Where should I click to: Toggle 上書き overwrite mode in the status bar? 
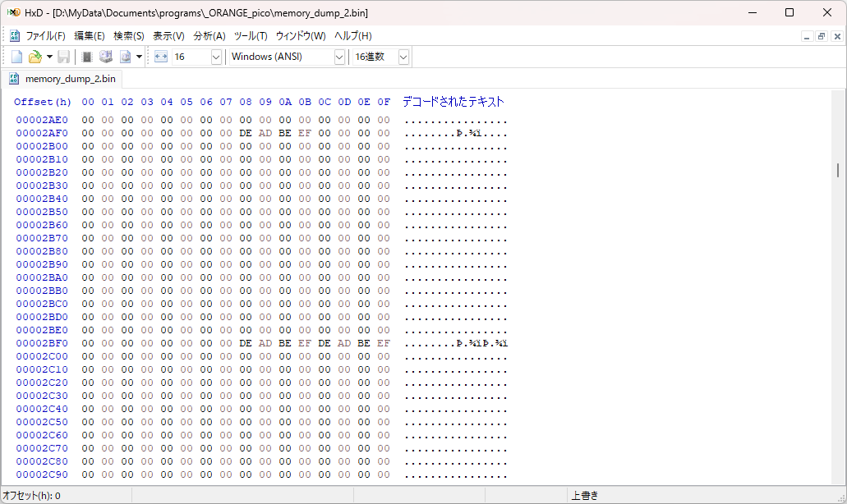pyautogui.click(x=586, y=495)
